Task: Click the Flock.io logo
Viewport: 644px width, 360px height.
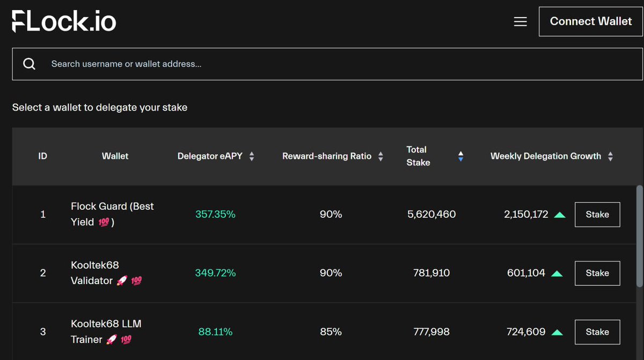Action: pyautogui.click(x=64, y=21)
